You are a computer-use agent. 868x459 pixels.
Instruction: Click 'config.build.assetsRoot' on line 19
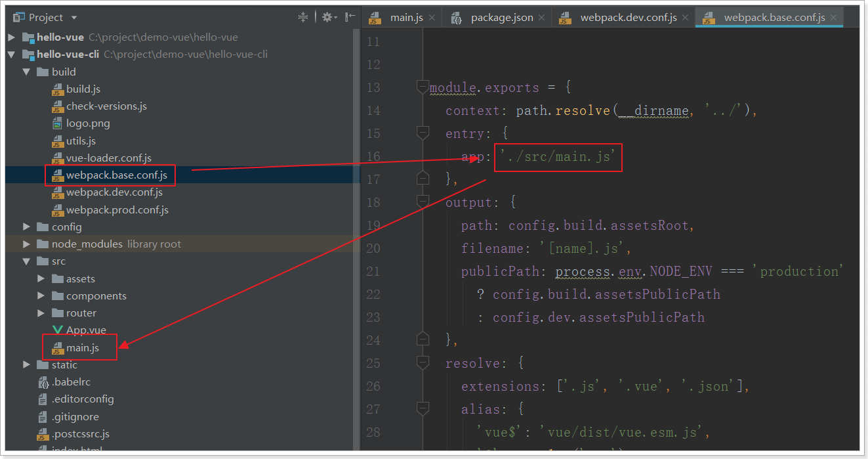pyautogui.click(x=598, y=225)
